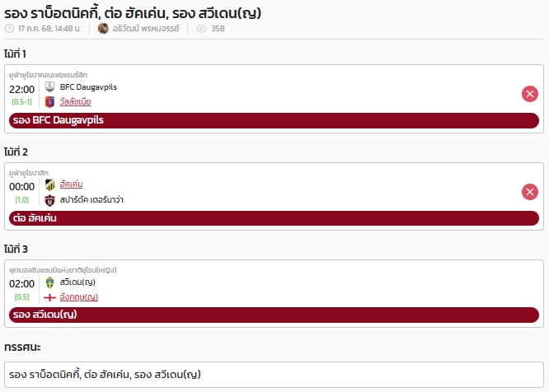Click the รอง BFC Daugavpils pick bar

274,120
